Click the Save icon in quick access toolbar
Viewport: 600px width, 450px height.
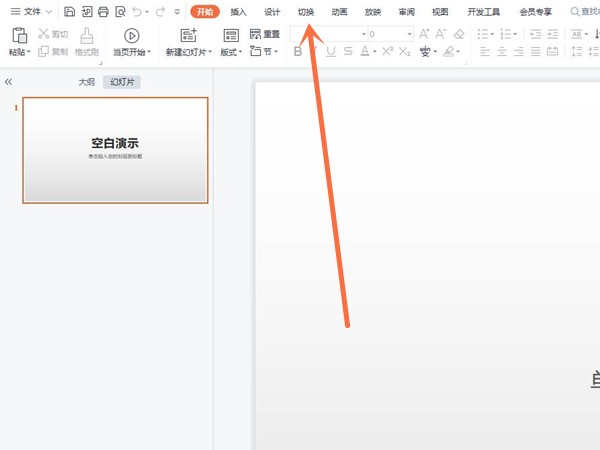(x=69, y=12)
